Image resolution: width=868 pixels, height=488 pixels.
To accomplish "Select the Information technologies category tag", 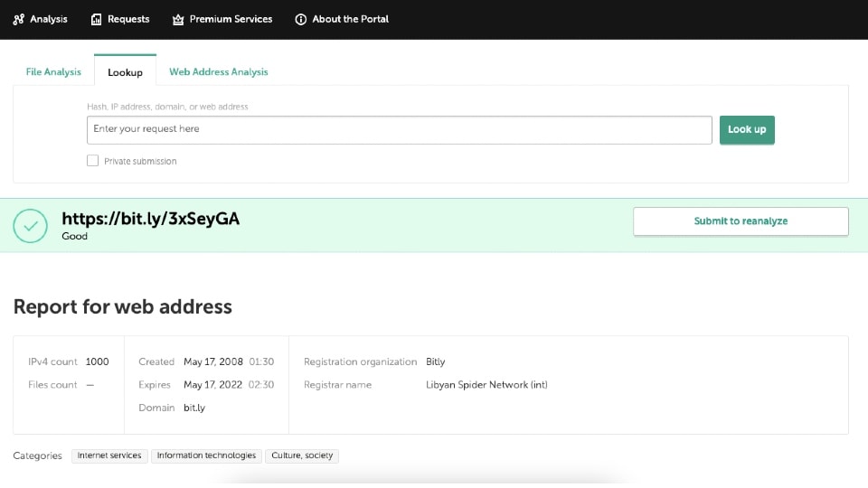I will click(x=206, y=456).
